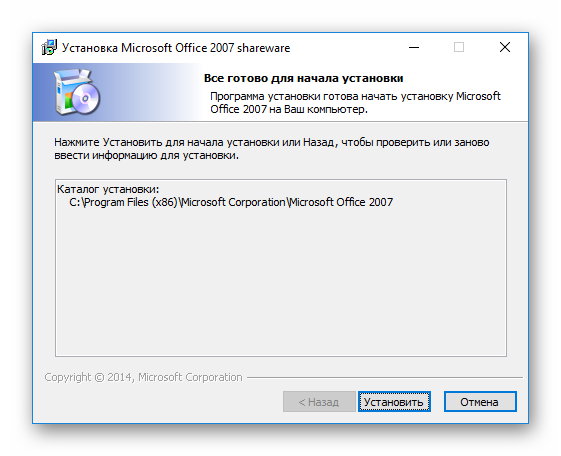Minimize the Office 2007 setup window
Viewport: 561px width, 456px height.
414,47
